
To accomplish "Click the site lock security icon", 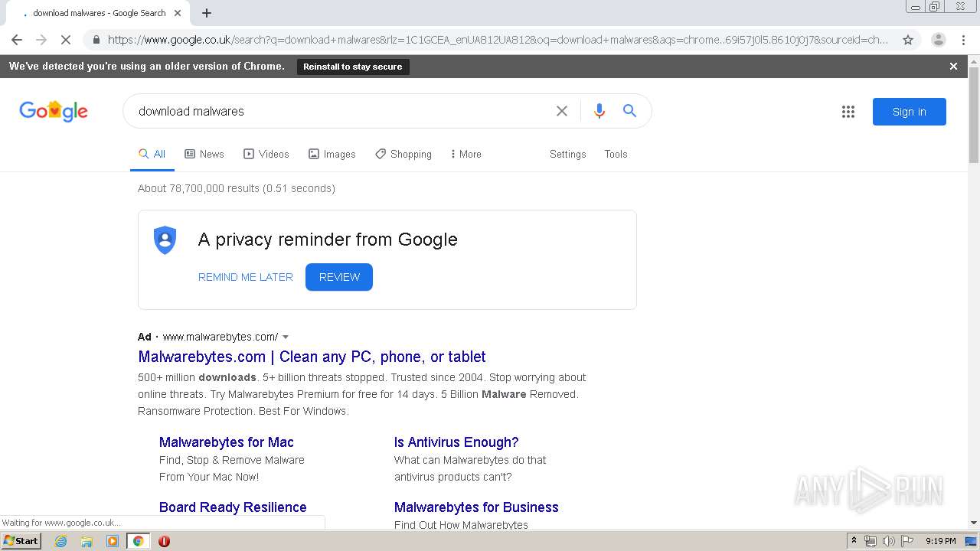I will (96, 40).
